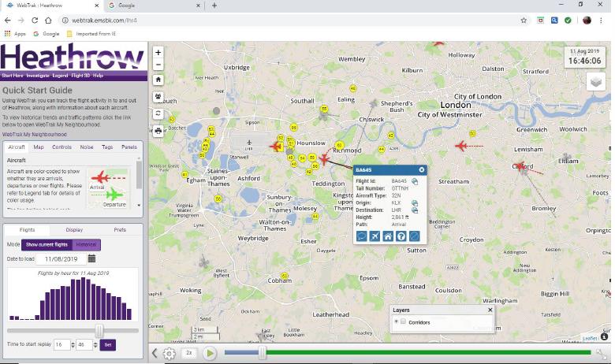Click the hour-of-day slider handle
The height and width of the screenshot is (364, 615).
pyautogui.click(x=99, y=331)
